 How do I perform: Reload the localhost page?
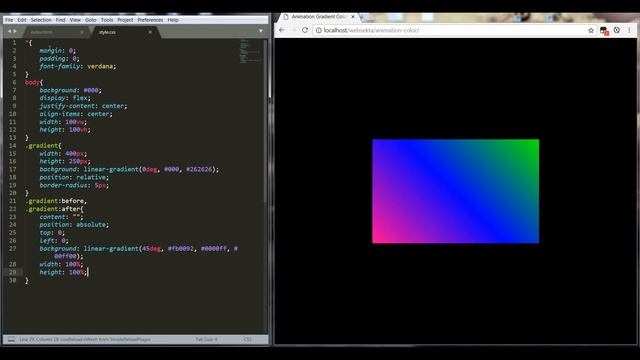coord(304,30)
